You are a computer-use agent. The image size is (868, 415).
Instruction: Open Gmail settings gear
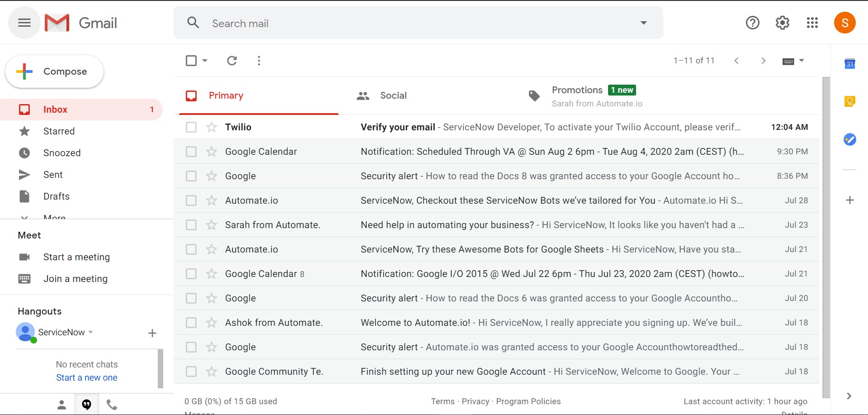pos(782,23)
